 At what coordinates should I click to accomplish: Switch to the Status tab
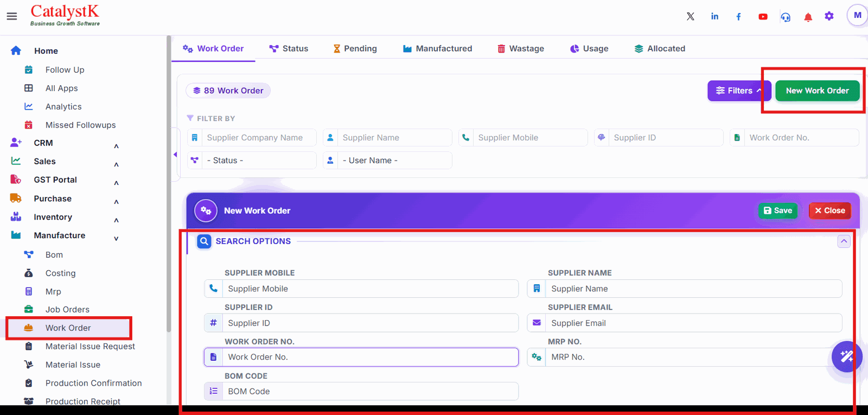point(289,48)
